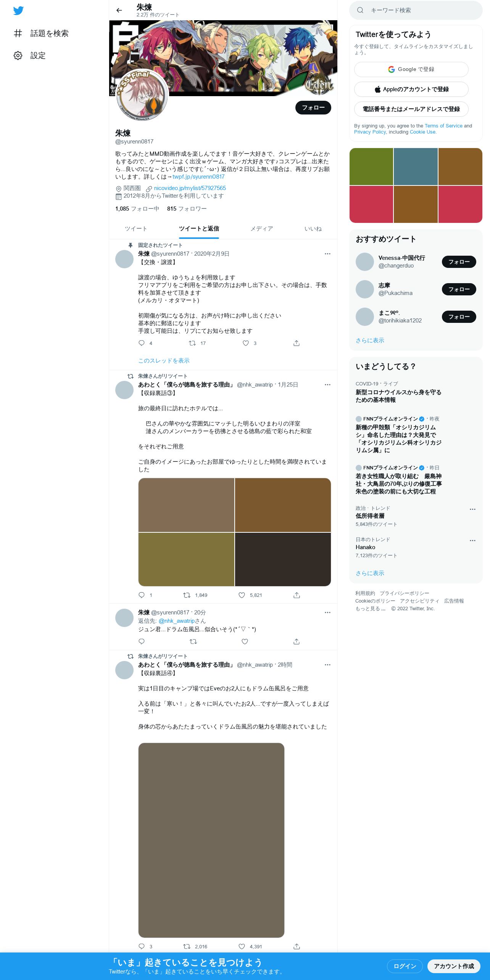Click the search magnifier icon
Image resolution: width=490 pixels, height=980 pixels.
click(x=360, y=10)
